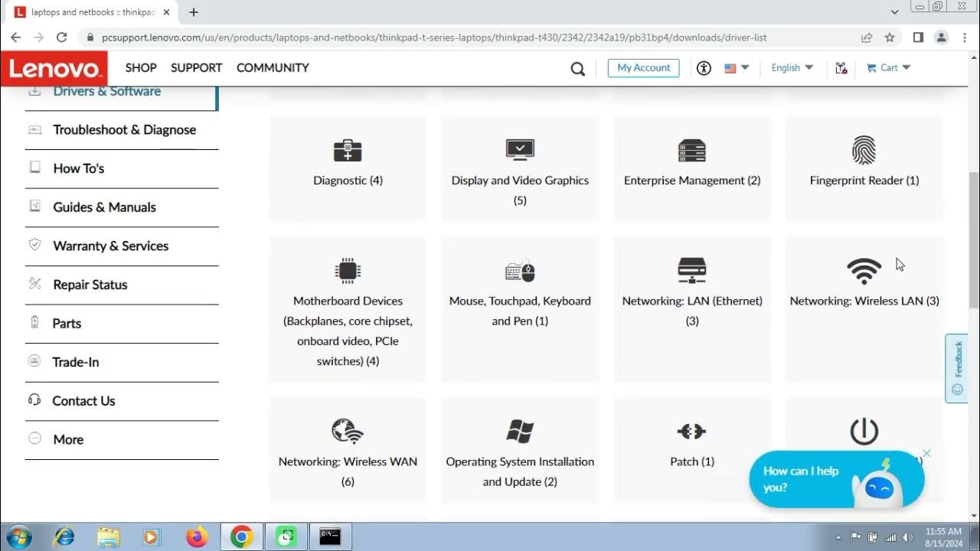Image resolution: width=980 pixels, height=551 pixels.
Task: Select the Operating System Installation Windows icon
Action: (520, 432)
